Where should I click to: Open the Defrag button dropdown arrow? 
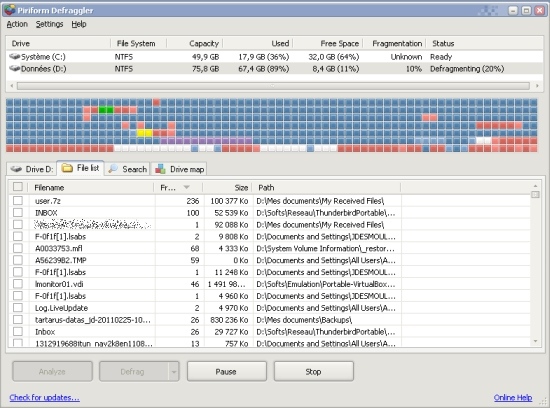174,372
